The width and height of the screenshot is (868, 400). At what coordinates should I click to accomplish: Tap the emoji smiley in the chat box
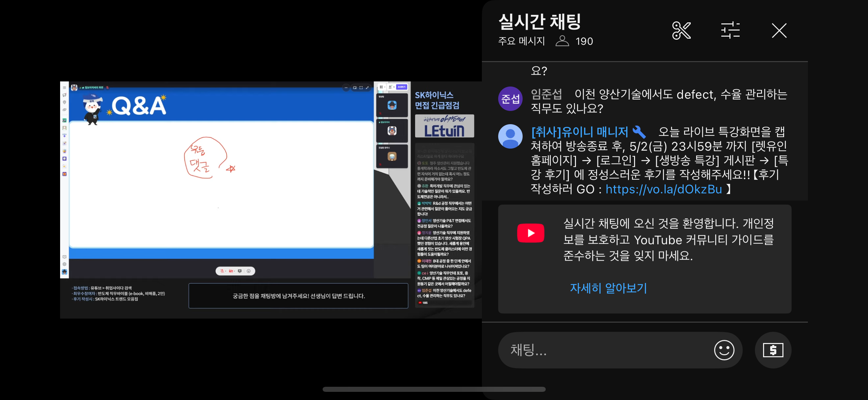point(724,350)
